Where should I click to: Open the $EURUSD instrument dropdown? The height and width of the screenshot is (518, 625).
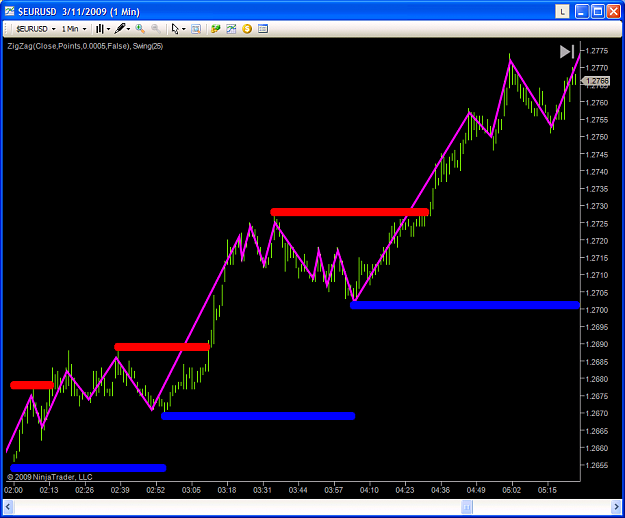pyautogui.click(x=35, y=29)
